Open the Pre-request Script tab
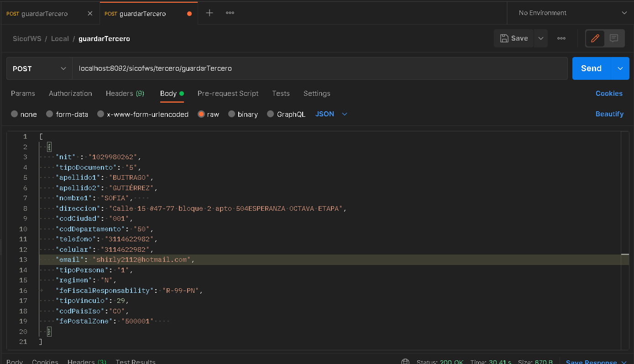Image resolution: width=634 pixels, height=364 pixels. pyautogui.click(x=228, y=93)
